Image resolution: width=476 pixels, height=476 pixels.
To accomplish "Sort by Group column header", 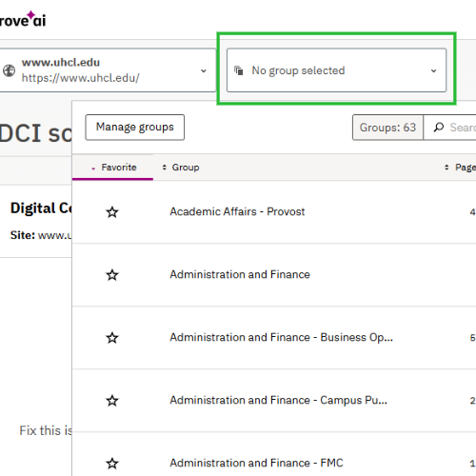I will pyautogui.click(x=186, y=168).
